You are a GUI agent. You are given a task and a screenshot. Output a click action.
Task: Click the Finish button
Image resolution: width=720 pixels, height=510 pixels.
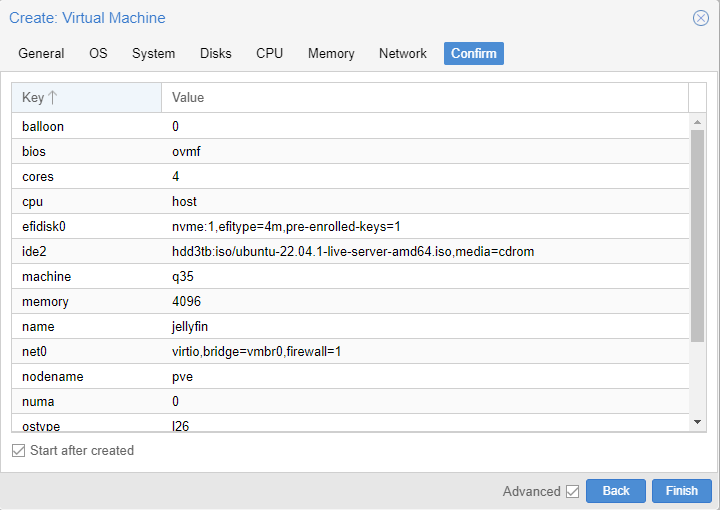pos(682,491)
